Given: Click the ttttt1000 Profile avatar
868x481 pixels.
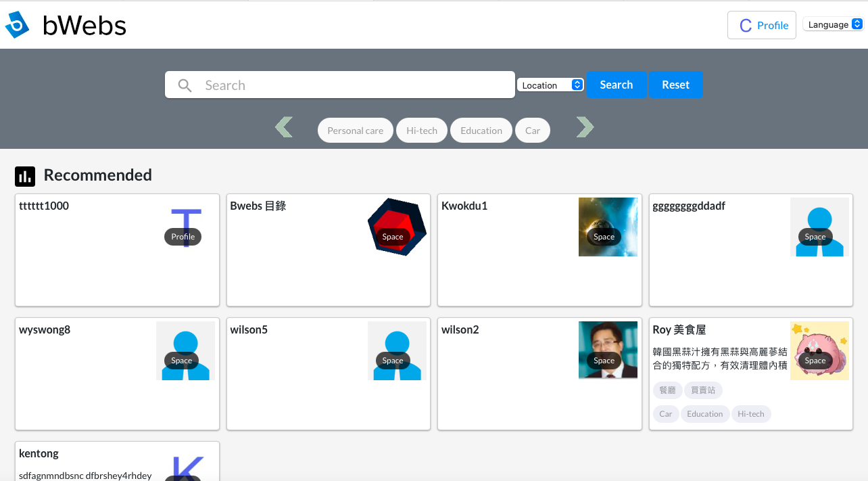Looking at the screenshot, I should coord(185,227).
